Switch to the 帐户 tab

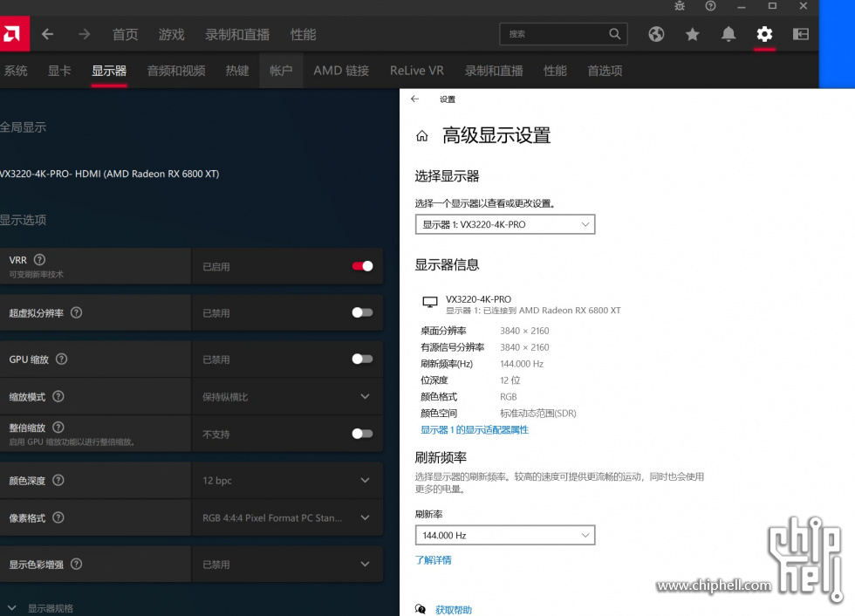click(x=281, y=71)
